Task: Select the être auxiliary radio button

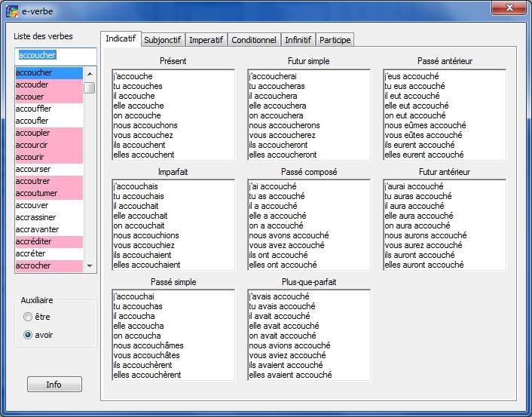Action: (x=29, y=317)
